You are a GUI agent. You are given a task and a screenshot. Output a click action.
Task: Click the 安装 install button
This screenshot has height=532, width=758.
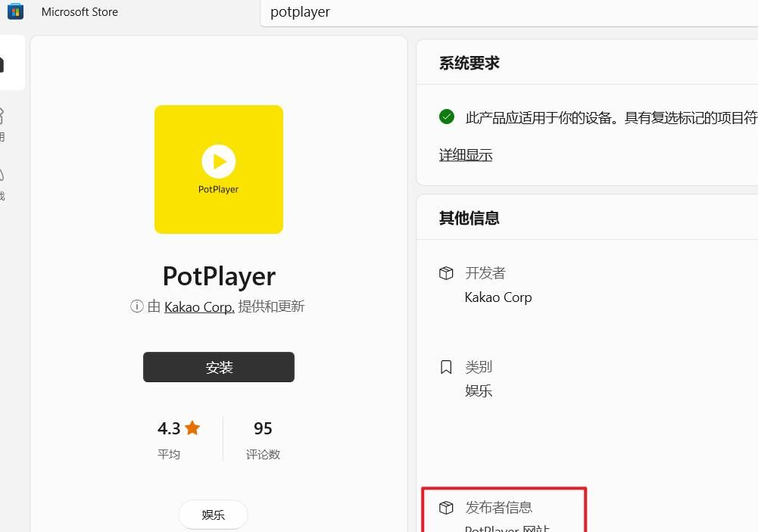click(x=219, y=367)
